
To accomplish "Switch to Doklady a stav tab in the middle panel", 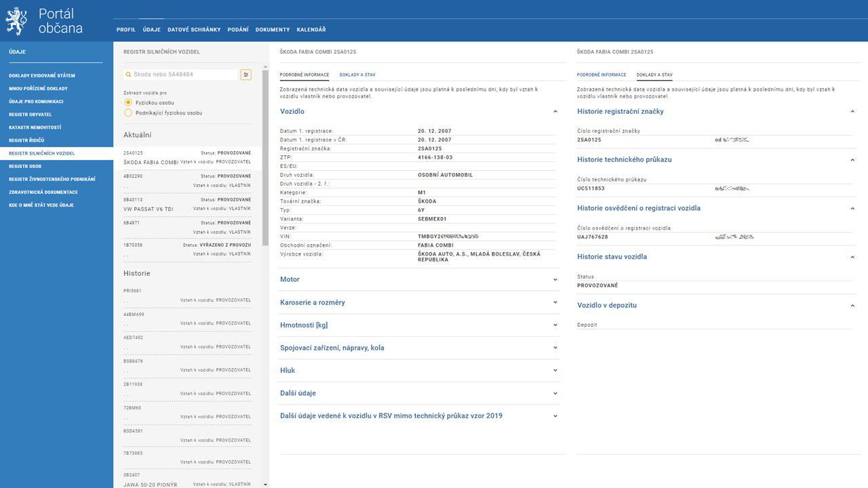I will tap(357, 75).
